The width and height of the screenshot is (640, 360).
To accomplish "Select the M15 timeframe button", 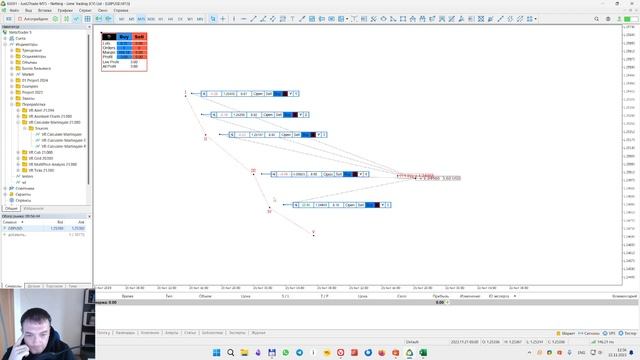I will click(141, 19).
